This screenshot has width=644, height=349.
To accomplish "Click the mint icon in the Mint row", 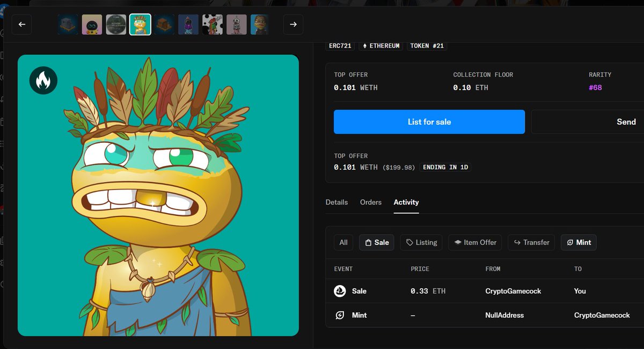I will pyautogui.click(x=340, y=315).
